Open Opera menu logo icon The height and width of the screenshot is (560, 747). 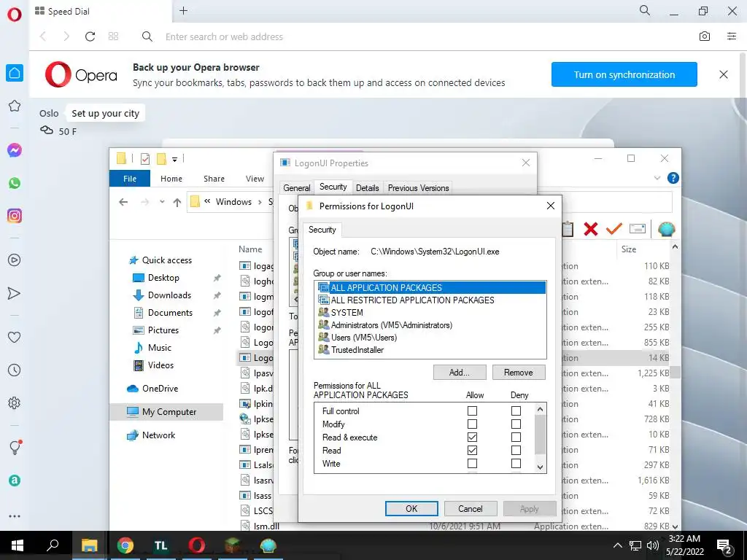(x=15, y=15)
